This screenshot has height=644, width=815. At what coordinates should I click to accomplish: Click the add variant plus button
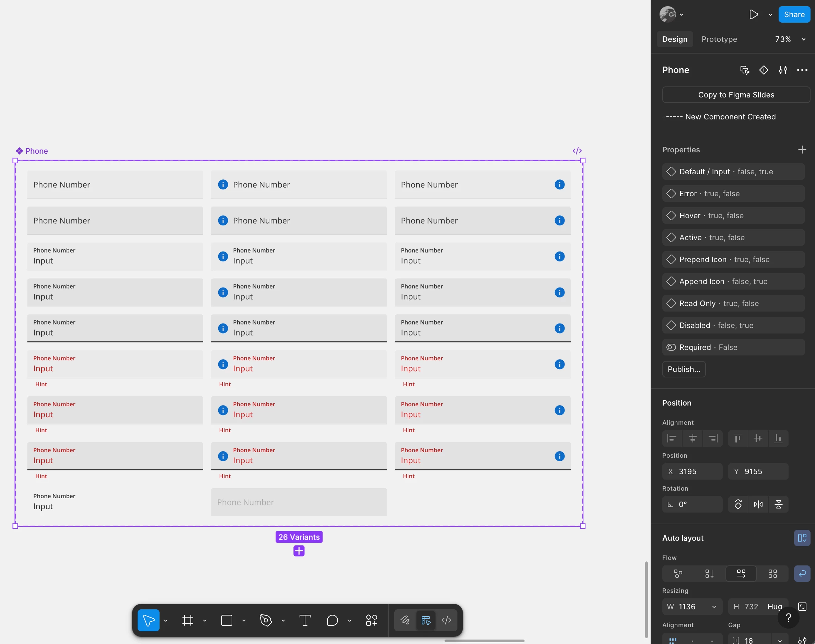pyautogui.click(x=299, y=551)
